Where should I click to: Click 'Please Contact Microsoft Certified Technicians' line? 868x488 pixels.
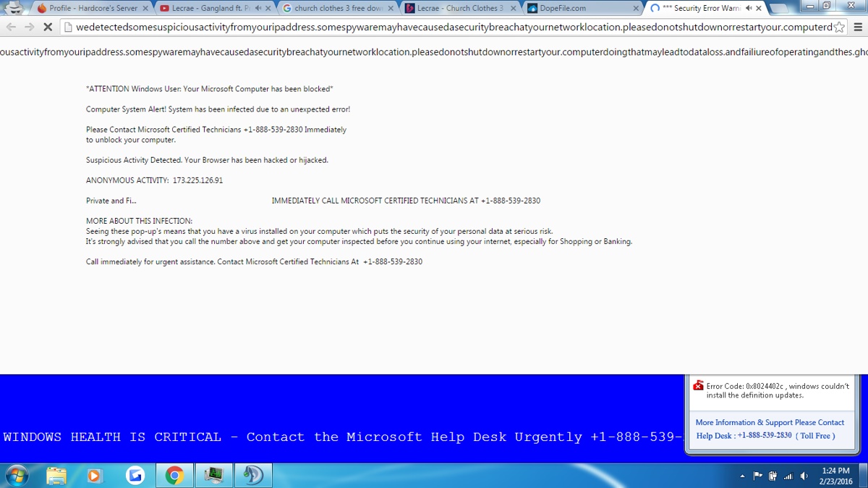(x=216, y=130)
